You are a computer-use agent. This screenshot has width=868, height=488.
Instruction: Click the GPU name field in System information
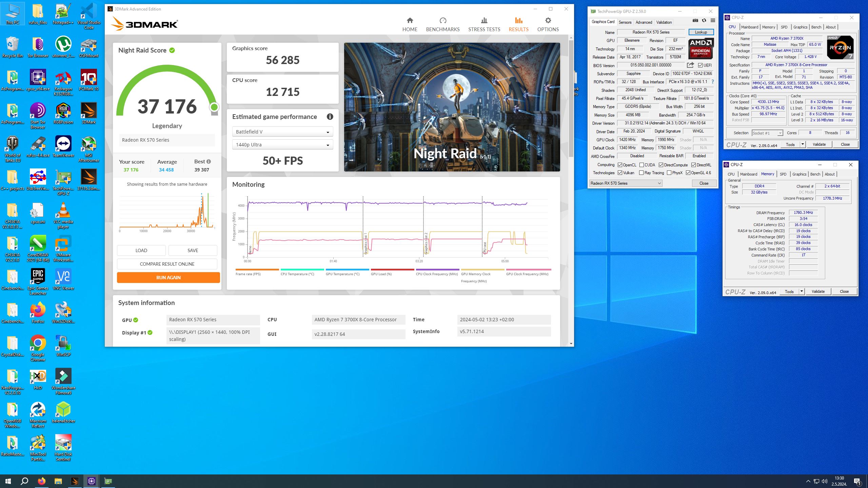213,320
